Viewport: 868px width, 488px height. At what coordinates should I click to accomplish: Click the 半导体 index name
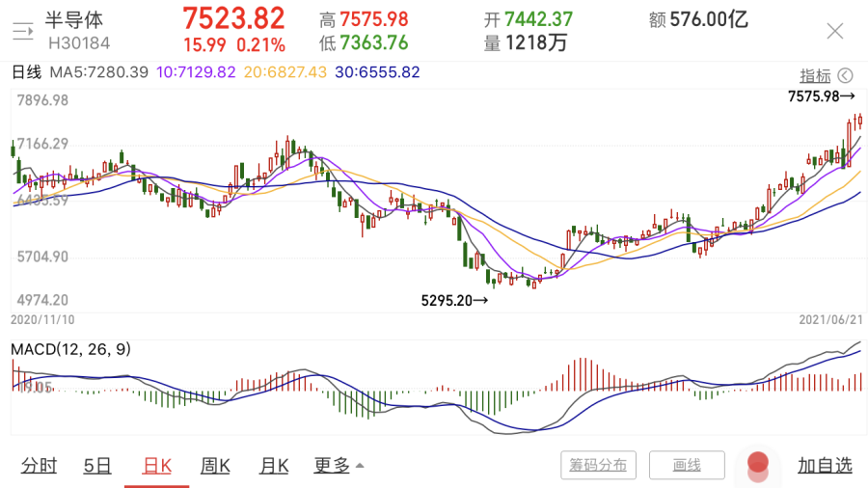(x=74, y=20)
